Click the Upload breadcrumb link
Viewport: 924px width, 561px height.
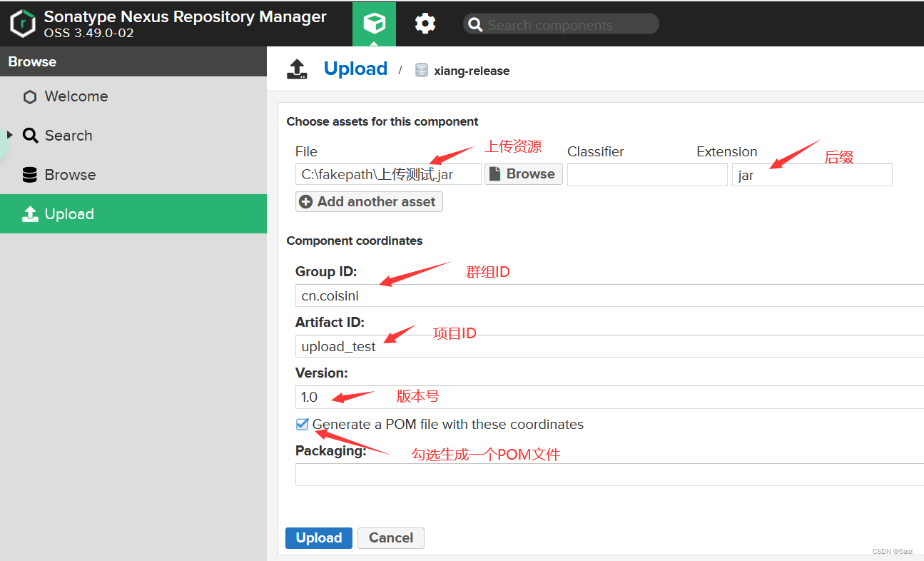(x=355, y=69)
